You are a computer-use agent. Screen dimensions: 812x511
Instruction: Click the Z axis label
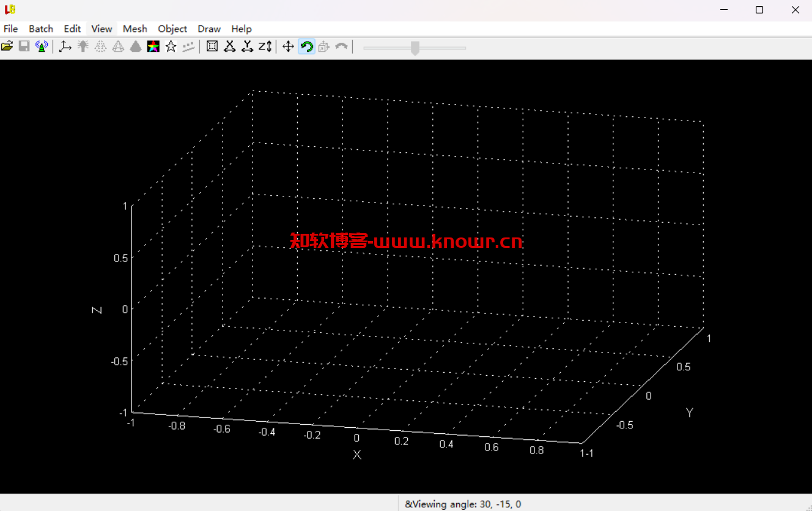[97, 310]
